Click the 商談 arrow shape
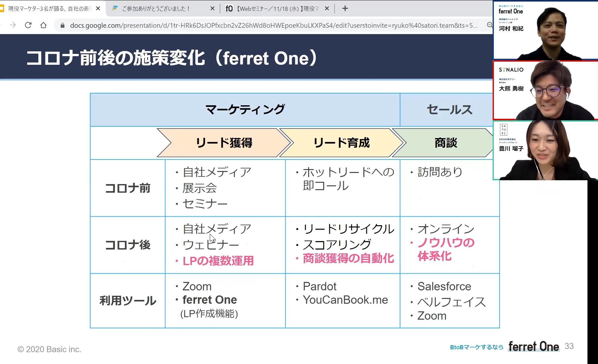 [445, 143]
